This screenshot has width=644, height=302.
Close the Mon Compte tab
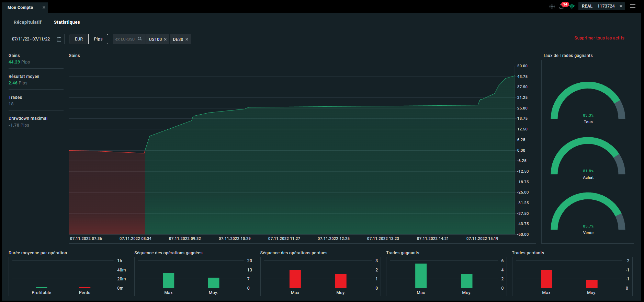coord(44,7)
